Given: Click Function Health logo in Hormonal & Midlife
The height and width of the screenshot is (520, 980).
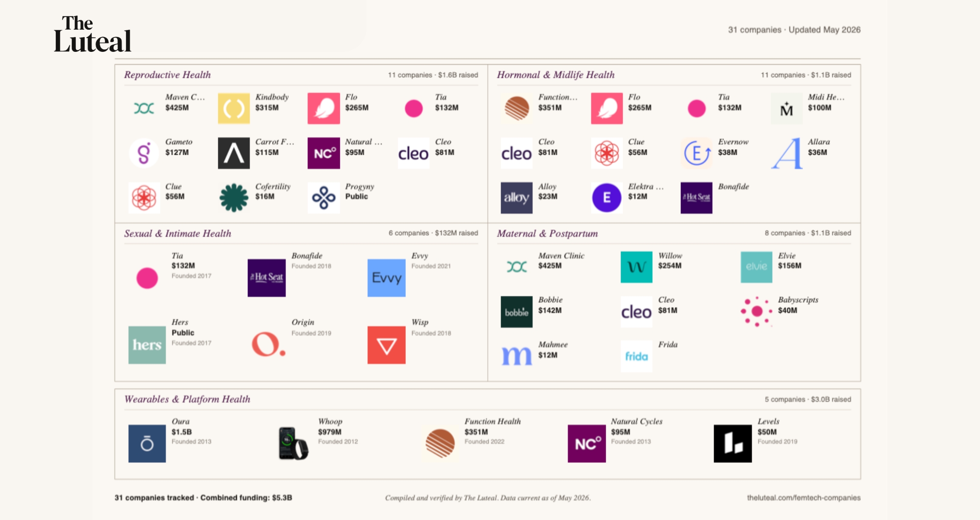Looking at the screenshot, I should (x=516, y=108).
